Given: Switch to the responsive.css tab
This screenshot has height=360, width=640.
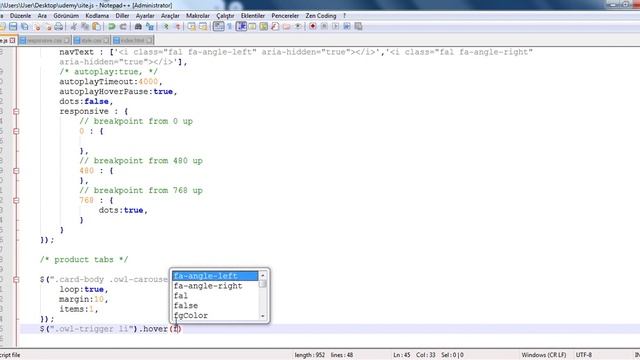Looking at the screenshot, I should [x=45, y=40].
